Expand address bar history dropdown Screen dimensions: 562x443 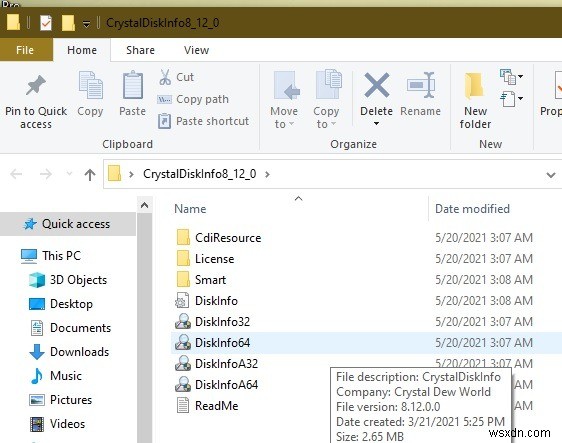[x=551, y=175]
